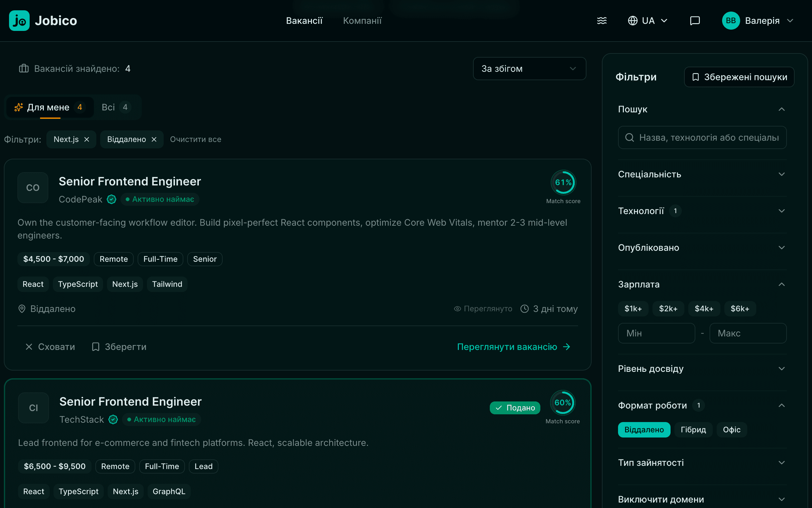Open the За збігом sort dropdown
The image size is (812, 508).
[529, 69]
